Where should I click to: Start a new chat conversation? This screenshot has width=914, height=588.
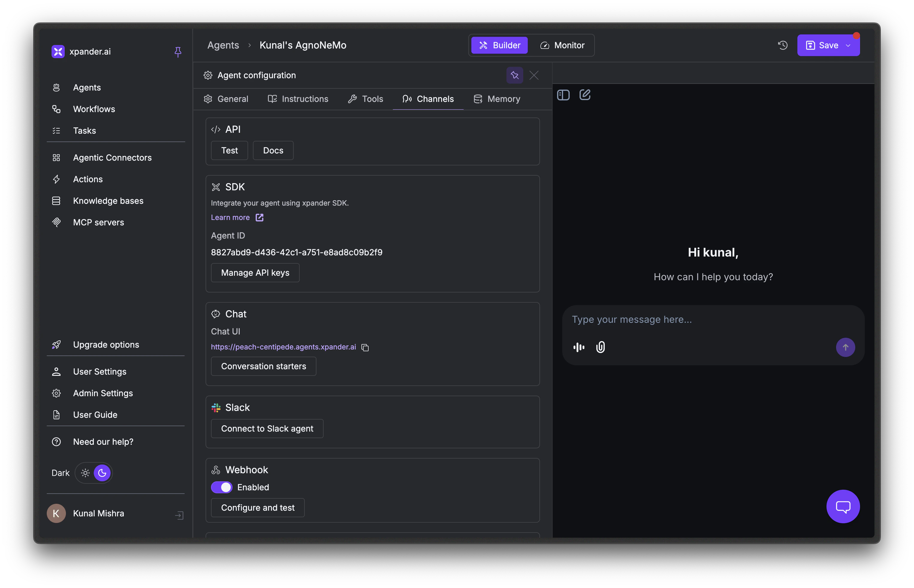coord(585,94)
